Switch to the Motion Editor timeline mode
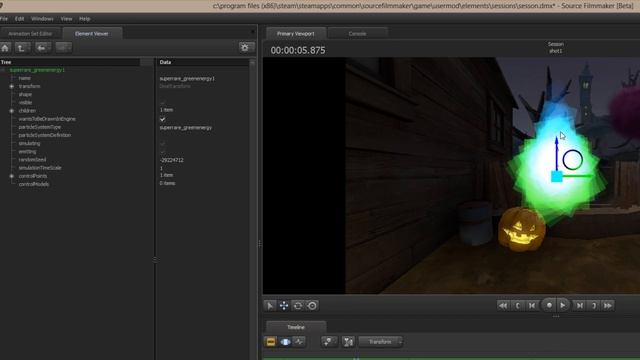The image size is (640, 360). coord(285,342)
